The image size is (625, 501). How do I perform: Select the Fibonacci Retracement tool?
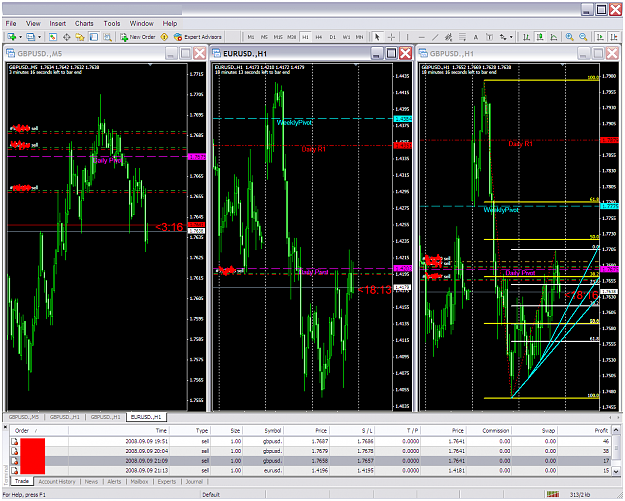(x=462, y=37)
